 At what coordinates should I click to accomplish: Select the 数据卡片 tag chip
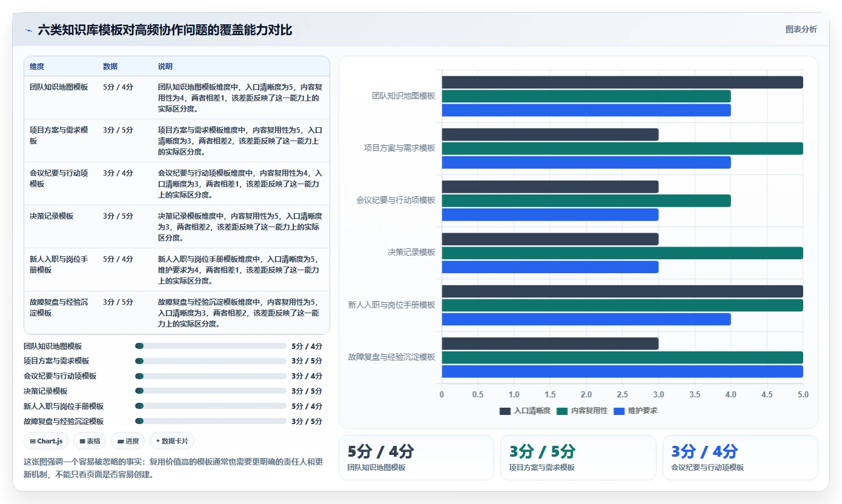click(x=172, y=441)
